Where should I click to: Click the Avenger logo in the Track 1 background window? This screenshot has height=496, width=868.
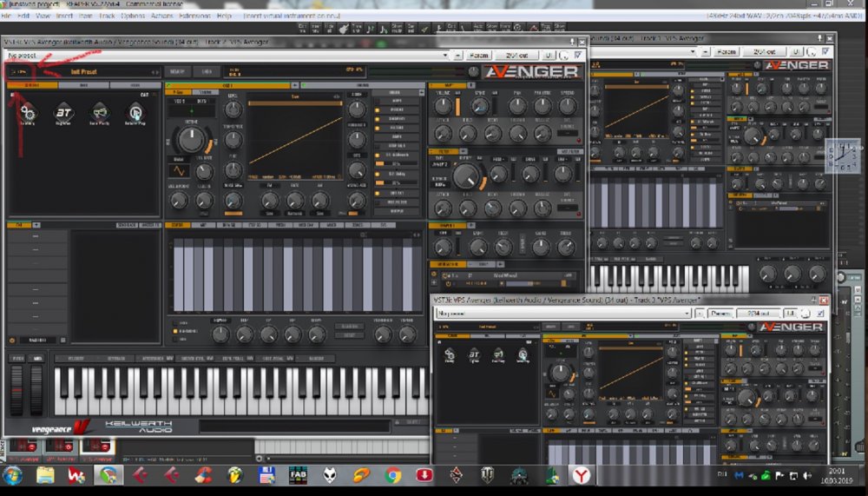coord(796,65)
